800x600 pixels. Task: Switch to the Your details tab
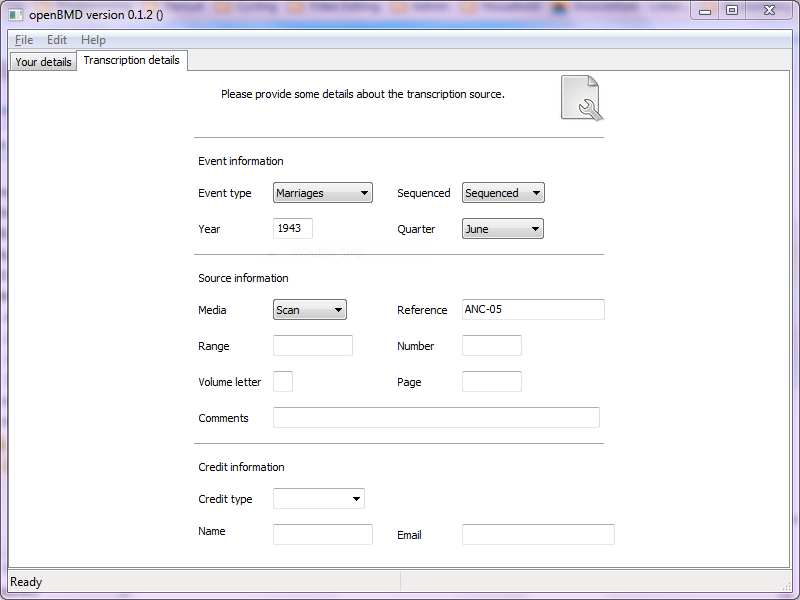[43, 62]
